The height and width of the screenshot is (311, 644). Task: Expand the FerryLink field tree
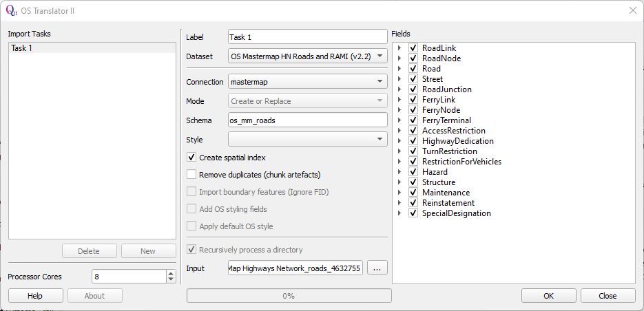point(399,100)
